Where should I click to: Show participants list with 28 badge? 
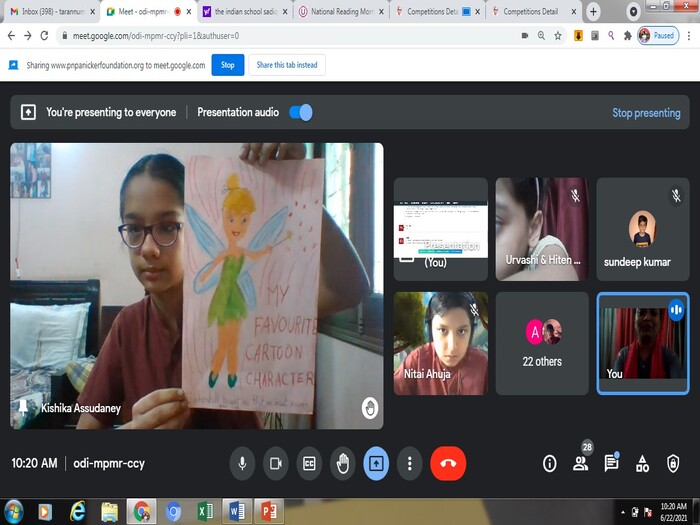(581, 463)
